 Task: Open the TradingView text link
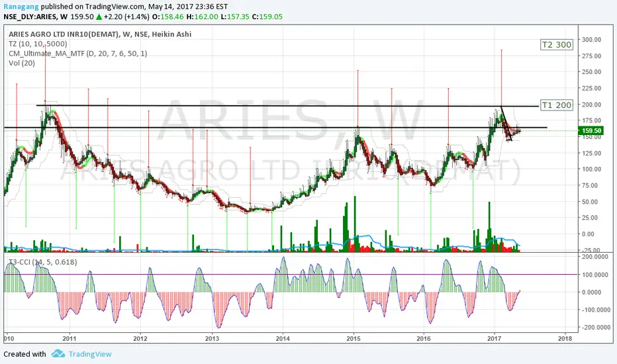coord(90,354)
